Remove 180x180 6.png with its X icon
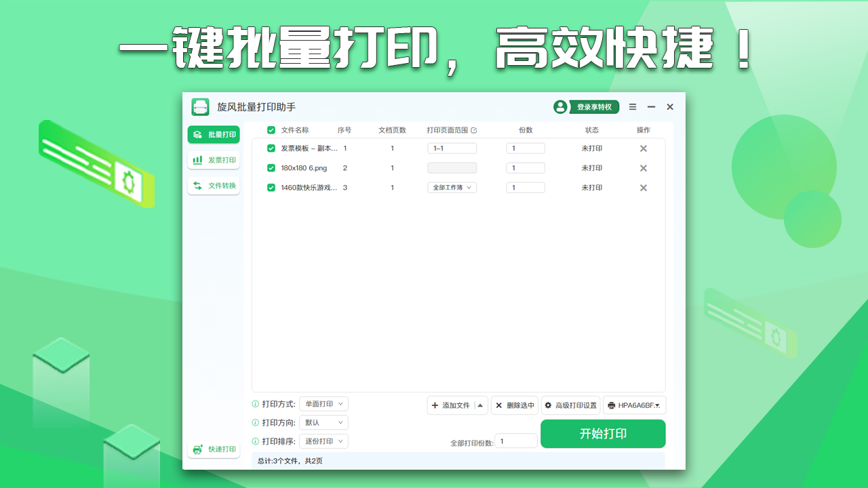 pos(643,167)
